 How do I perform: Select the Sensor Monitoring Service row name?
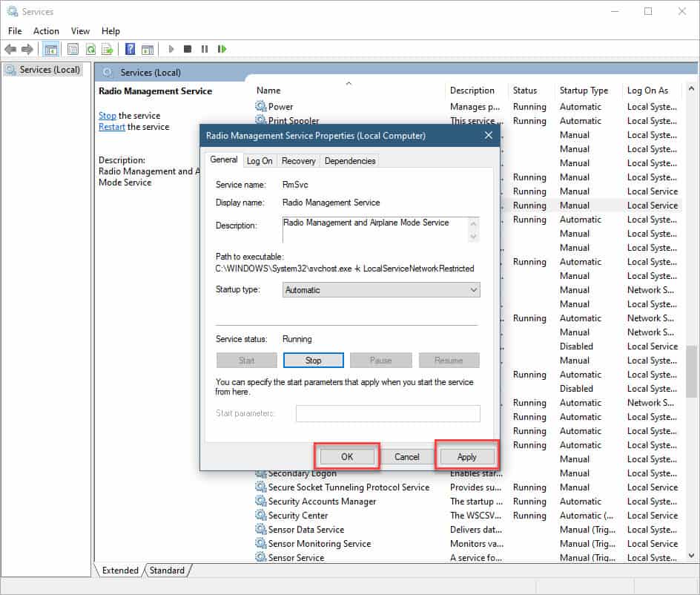[319, 544]
